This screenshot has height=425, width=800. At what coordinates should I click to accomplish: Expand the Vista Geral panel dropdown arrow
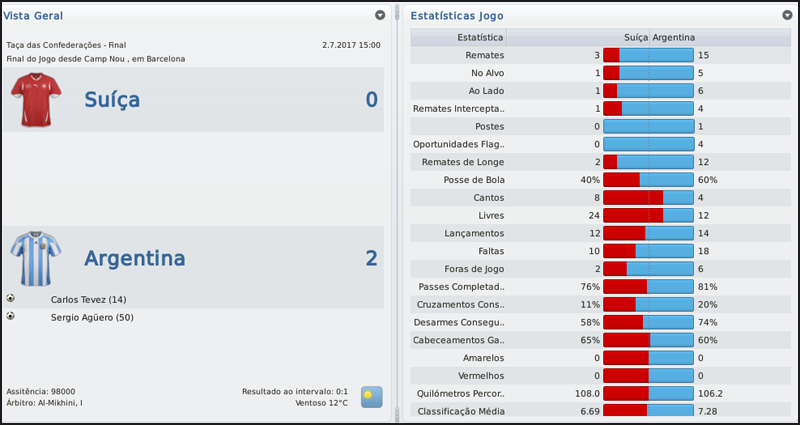point(380,15)
